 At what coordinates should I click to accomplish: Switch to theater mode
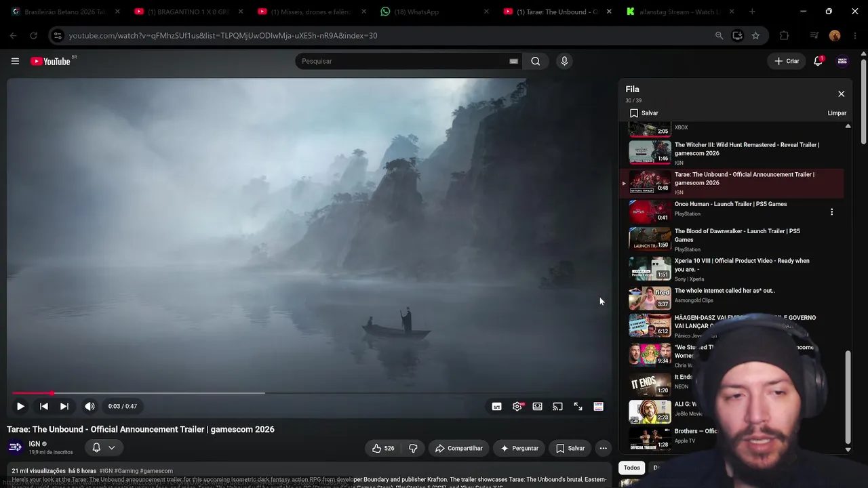(537, 407)
